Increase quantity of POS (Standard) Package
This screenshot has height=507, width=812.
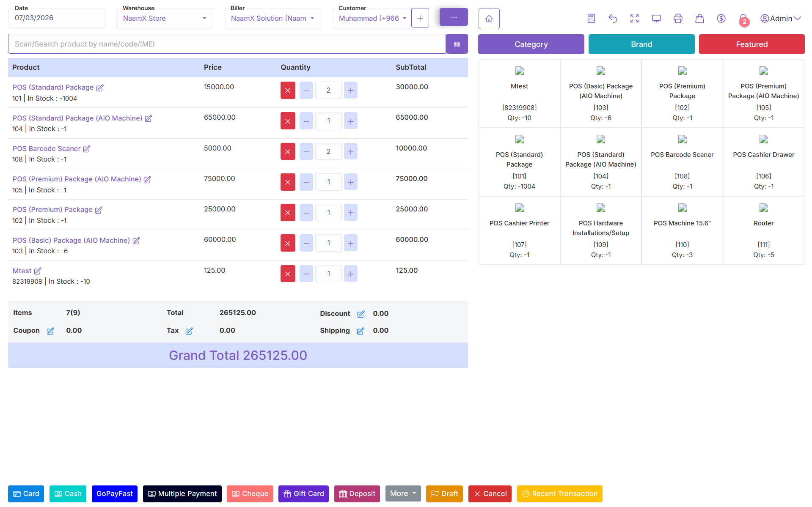(351, 90)
